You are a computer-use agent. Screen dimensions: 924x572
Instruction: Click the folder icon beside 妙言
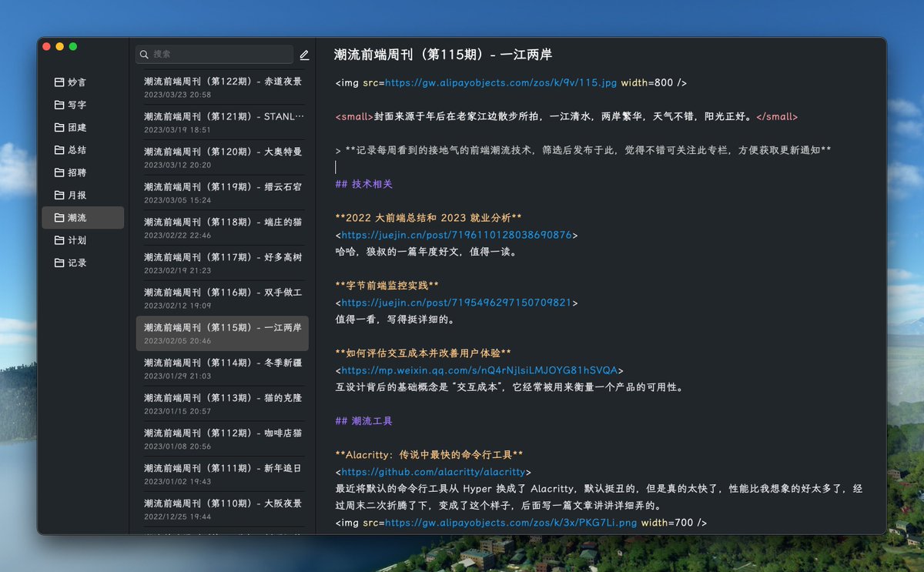point(58,82)
